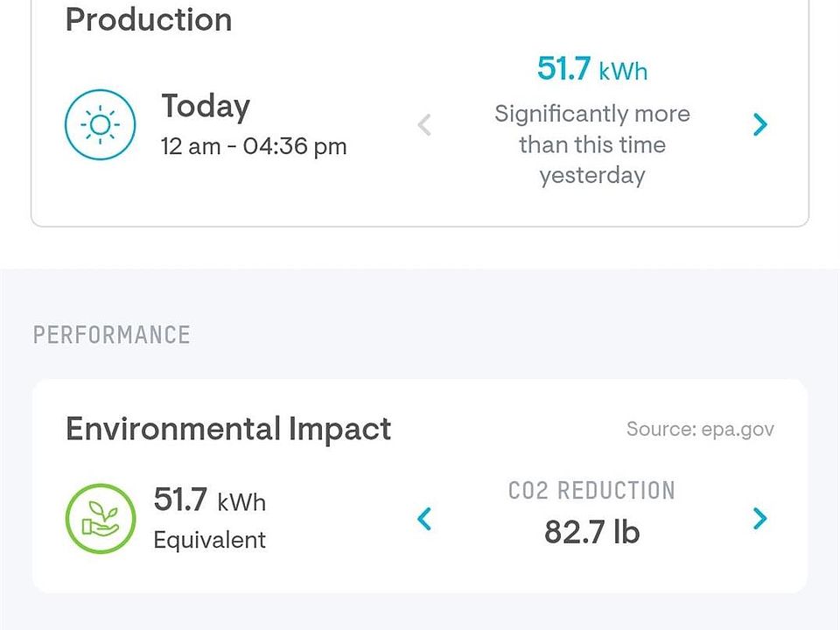Open the Source: epa.gov link
Image resolution: width=840 pixels, height=630 pixels.
pyautogui.click(x=700, y=430)
